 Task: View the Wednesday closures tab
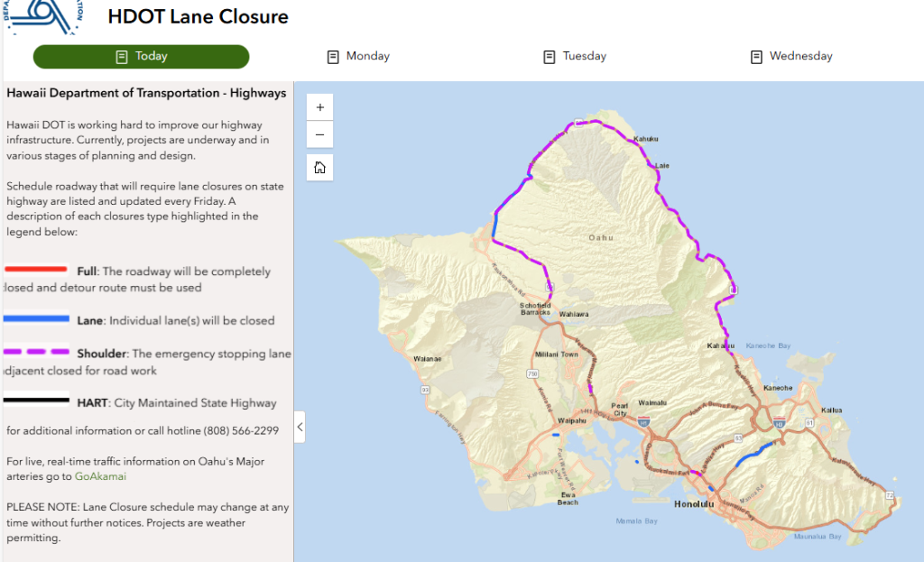(791, 57)
